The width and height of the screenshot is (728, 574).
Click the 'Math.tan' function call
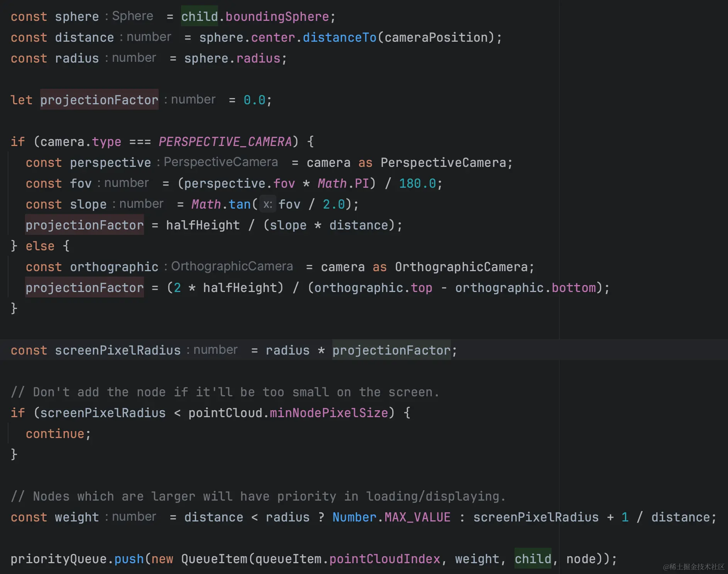[221, 204]
